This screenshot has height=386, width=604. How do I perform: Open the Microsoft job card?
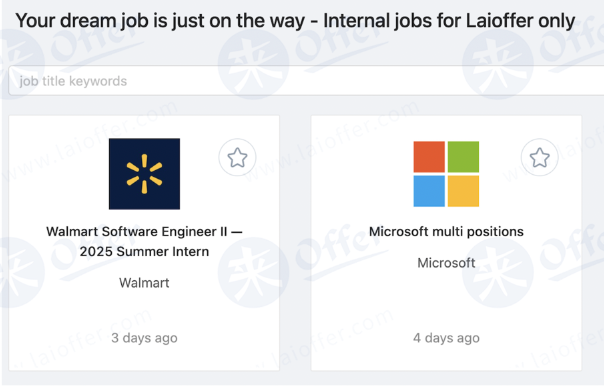[446, 243]
